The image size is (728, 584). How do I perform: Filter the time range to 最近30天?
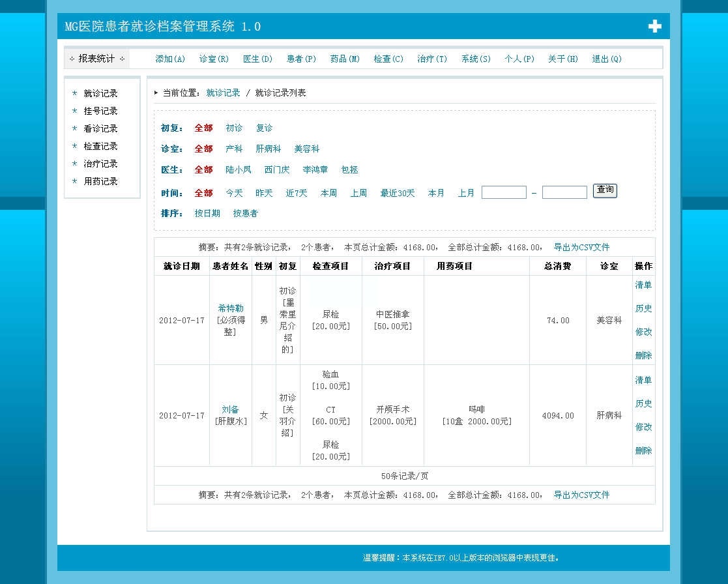(398, 193)
